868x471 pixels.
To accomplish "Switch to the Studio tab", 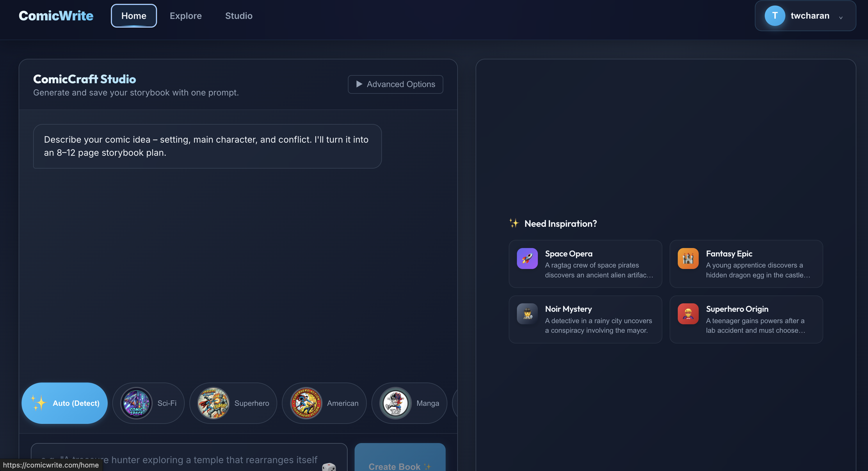I will [x=239, y=16].
